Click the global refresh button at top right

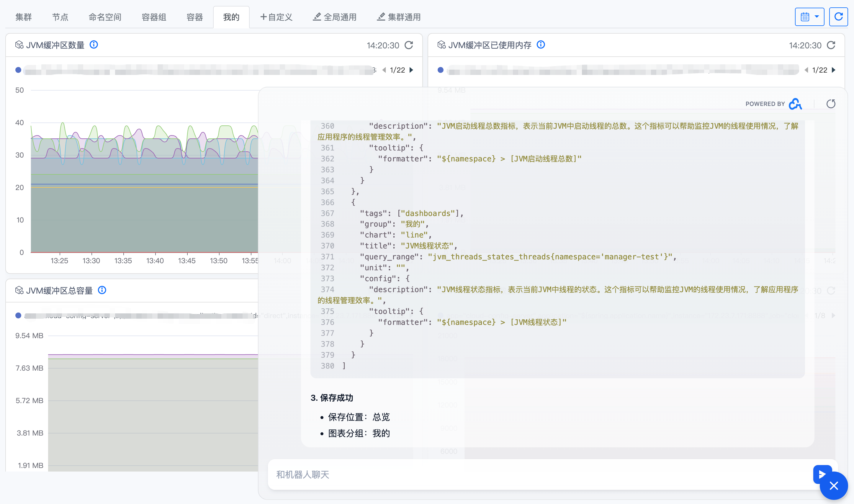tap(838, 17)
